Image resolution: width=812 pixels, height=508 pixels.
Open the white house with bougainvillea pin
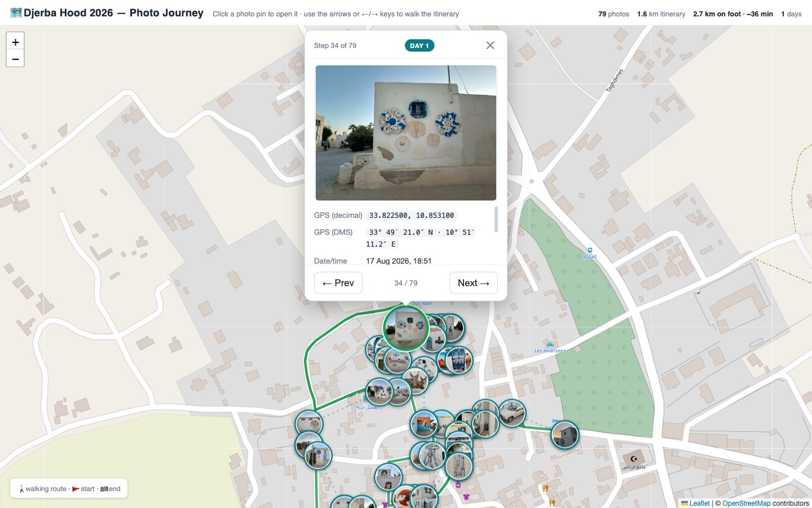point(379,392)
